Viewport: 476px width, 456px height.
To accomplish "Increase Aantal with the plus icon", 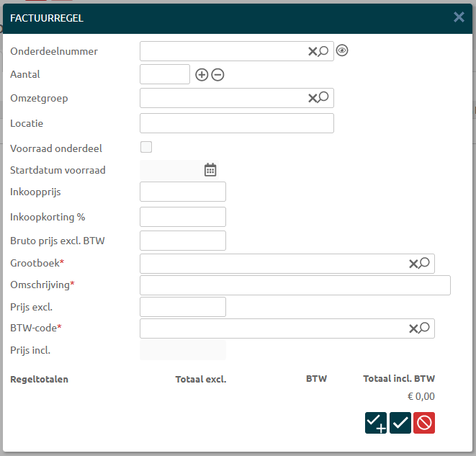I will point(202,75).
